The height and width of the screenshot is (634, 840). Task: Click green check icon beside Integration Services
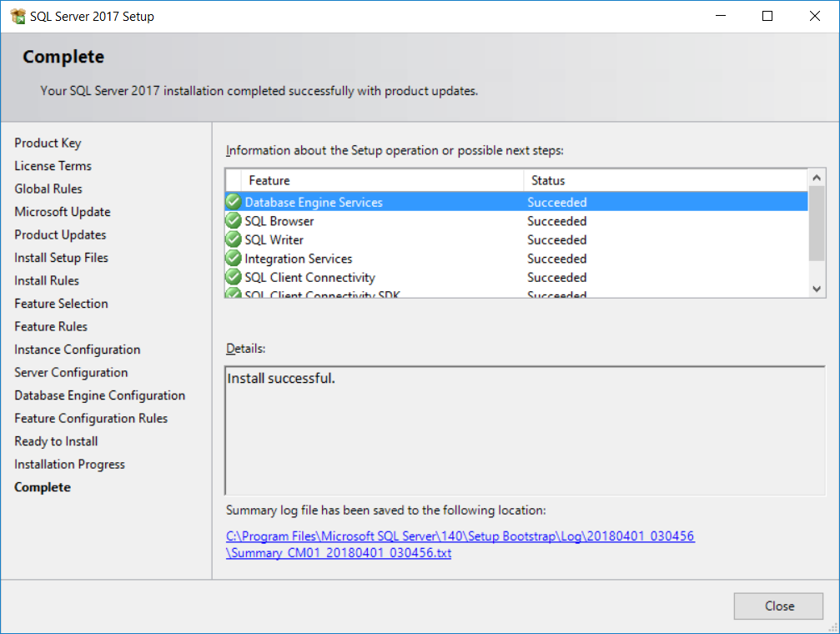pos(234,259)
